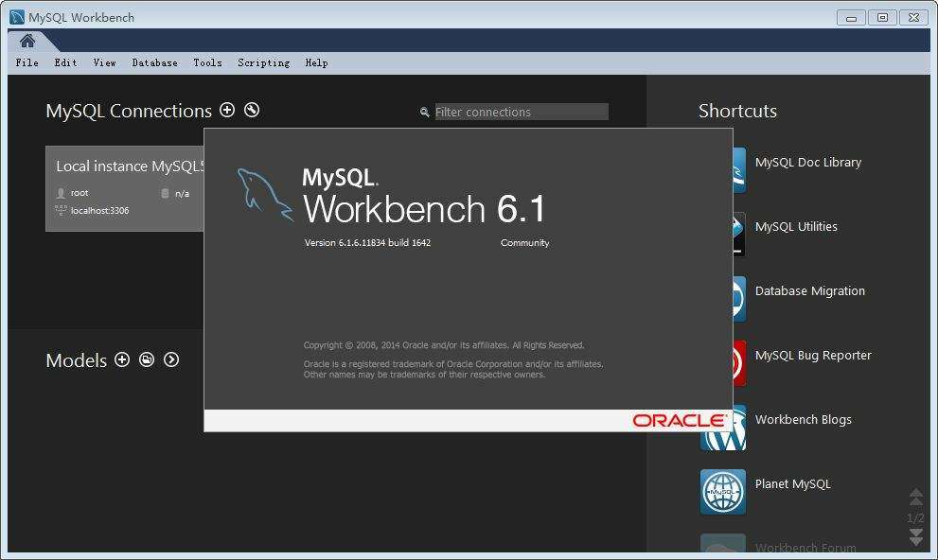938x560 pixels.
Task: Click the MySQL Workbench title bar icon
Action: [17, 17]
